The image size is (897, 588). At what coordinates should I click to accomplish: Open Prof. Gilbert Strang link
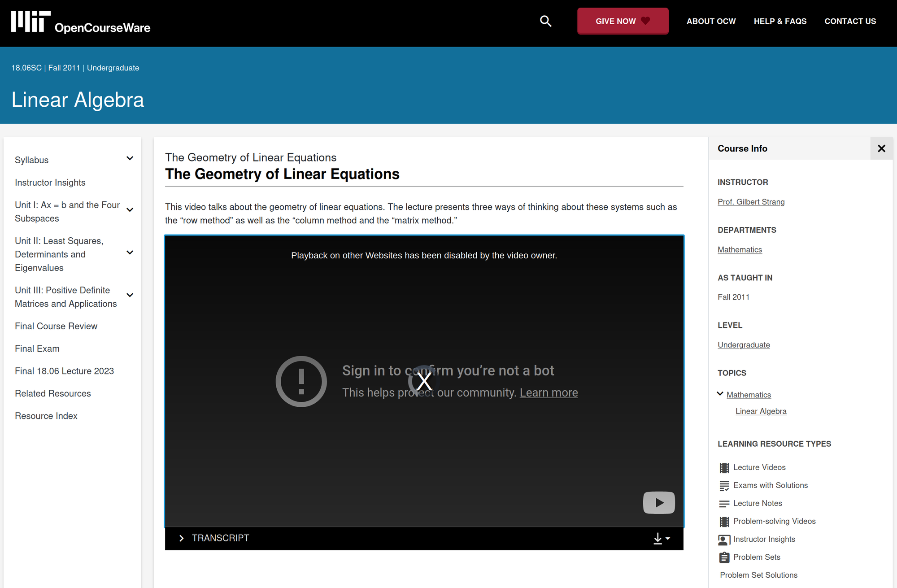click(751, 202)
